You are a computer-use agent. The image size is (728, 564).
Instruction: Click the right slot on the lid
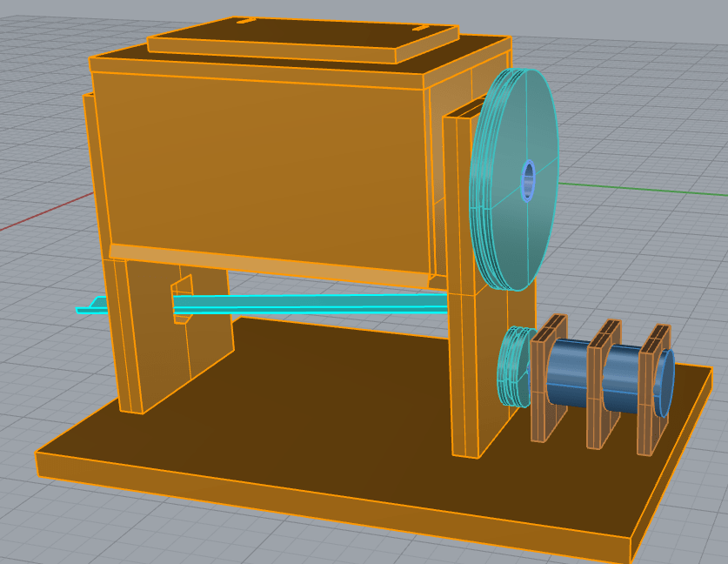[421, 28]
